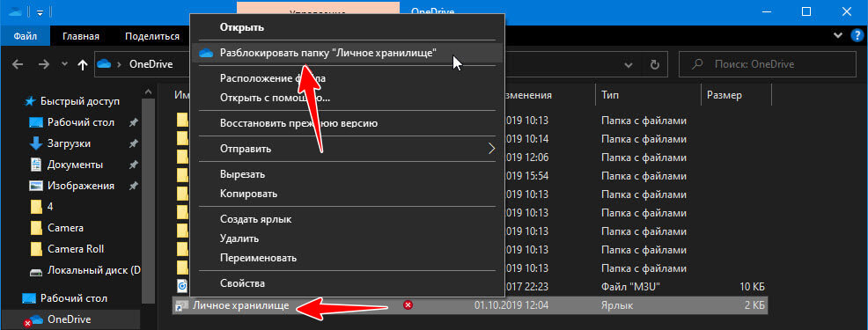Open address bar history dropdown
This screenshot has height=330, width=868.
[629, 64]
